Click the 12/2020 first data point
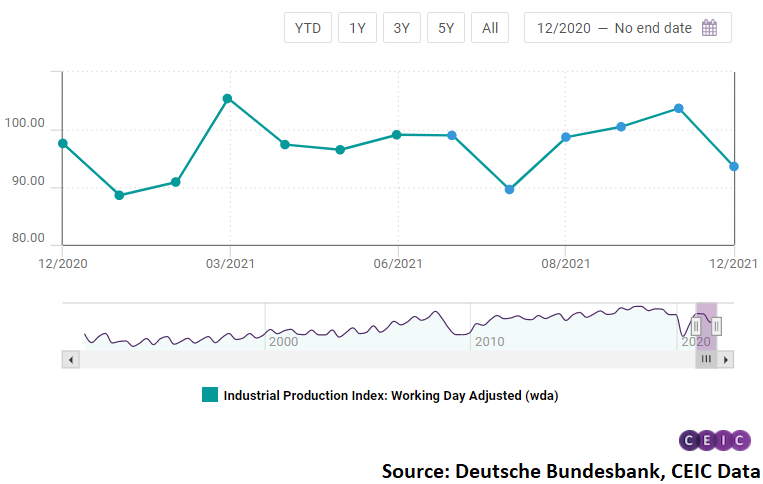 [x=63, y=143]
